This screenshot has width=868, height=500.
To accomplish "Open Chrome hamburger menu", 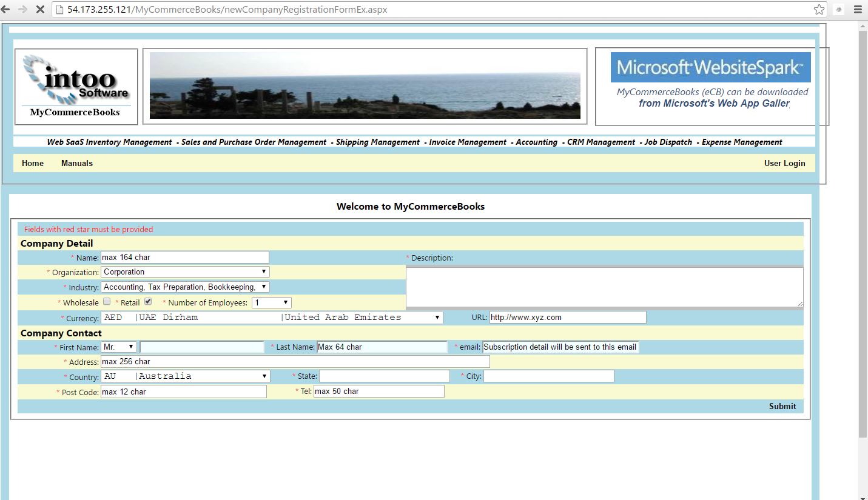I will tap(858, 10).
